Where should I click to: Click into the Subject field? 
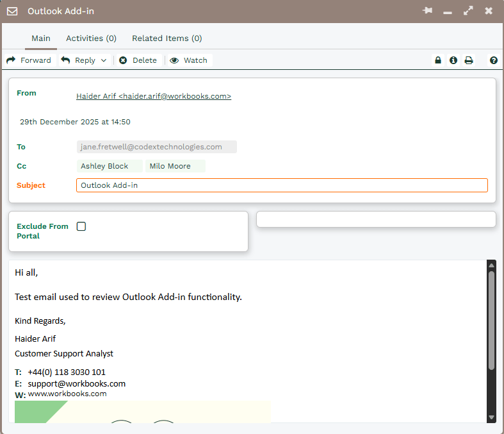click(282, 185)
